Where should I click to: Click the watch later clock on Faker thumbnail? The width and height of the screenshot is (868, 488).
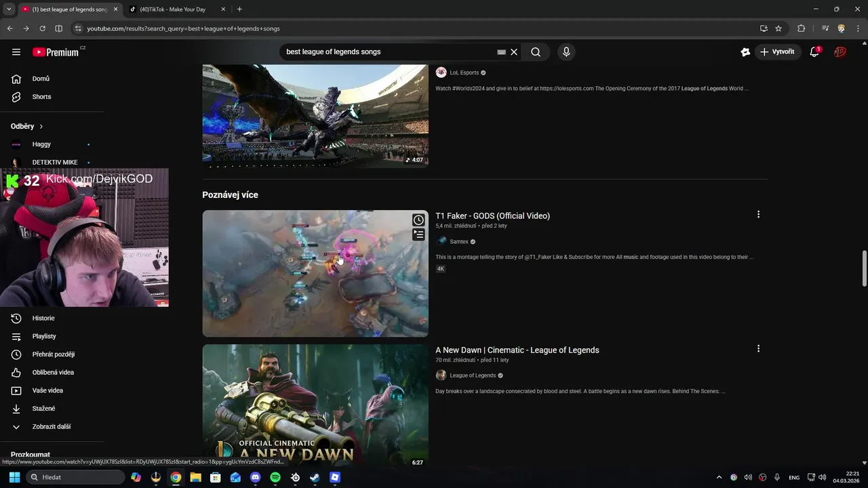418,220
